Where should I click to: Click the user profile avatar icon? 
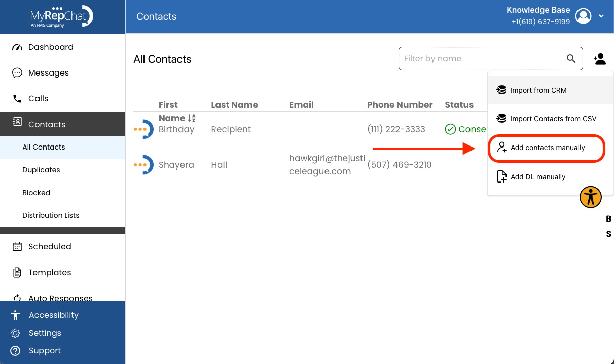(x=584, y=16)
